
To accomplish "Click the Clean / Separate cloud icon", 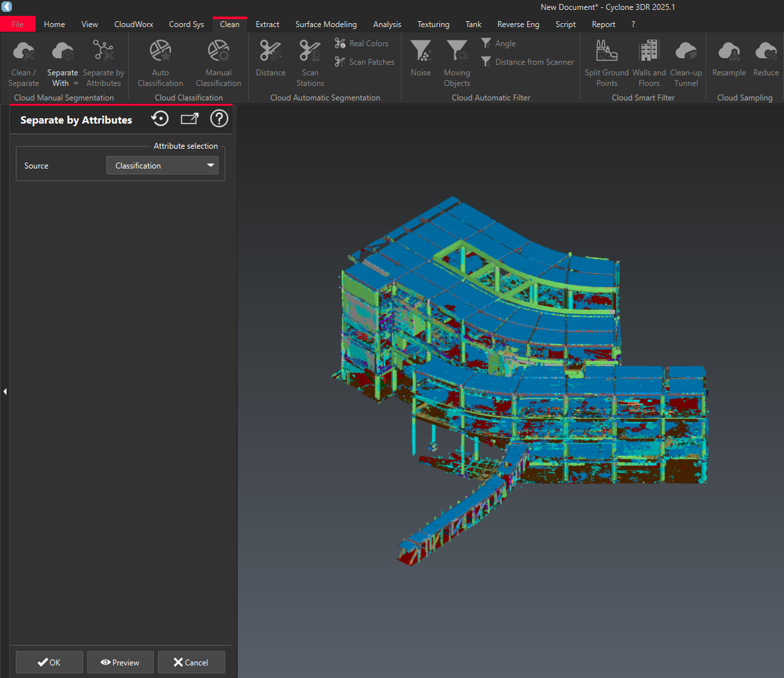I will (24, 52).
